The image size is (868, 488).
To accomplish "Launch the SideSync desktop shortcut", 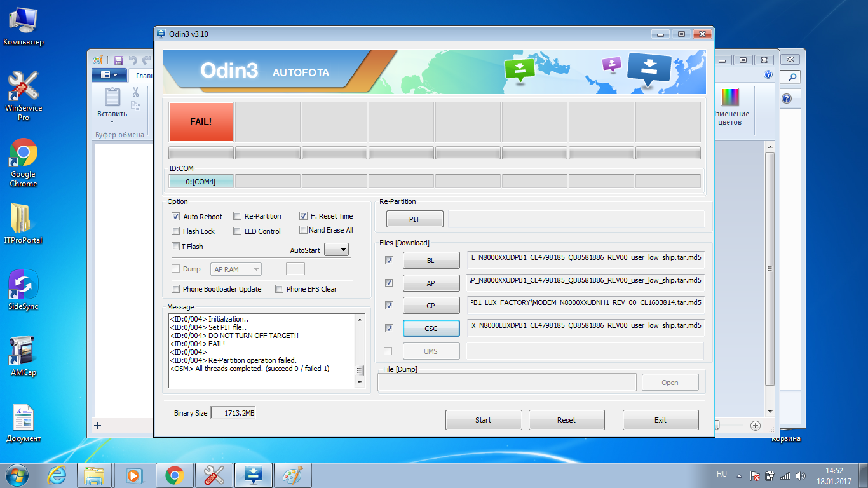I will [24, 290].
